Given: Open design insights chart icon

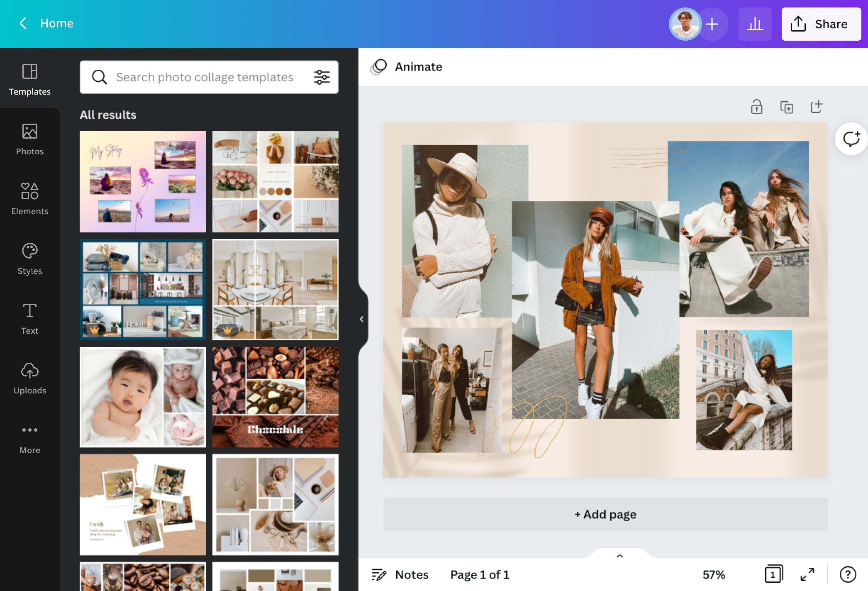Looking at the screenshot, I should click(755, 24).
